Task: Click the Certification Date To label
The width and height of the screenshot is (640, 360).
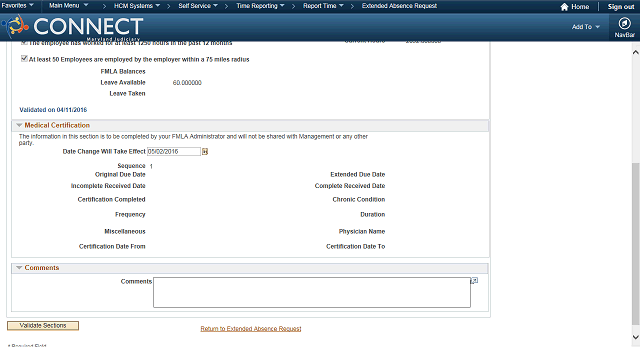Action: tap(355, 247)
